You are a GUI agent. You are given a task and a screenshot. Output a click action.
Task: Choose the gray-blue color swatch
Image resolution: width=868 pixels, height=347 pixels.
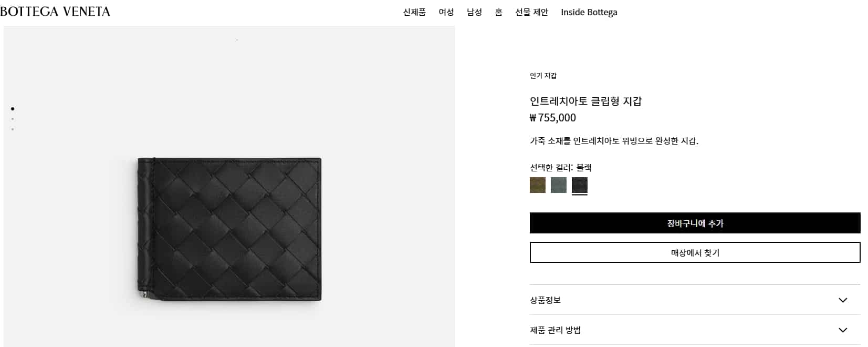coord(559,185)
